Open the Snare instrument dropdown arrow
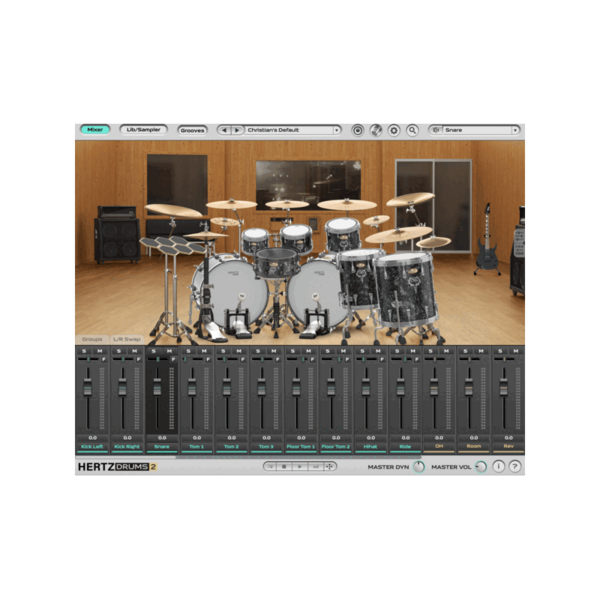600x600 pixels. click(x=515, y=130)
